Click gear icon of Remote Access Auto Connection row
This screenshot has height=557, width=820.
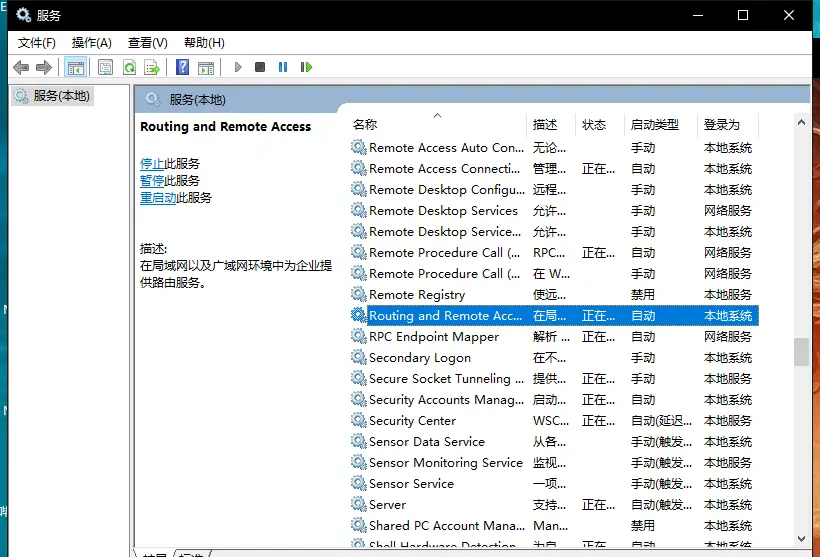coord(358,147)
